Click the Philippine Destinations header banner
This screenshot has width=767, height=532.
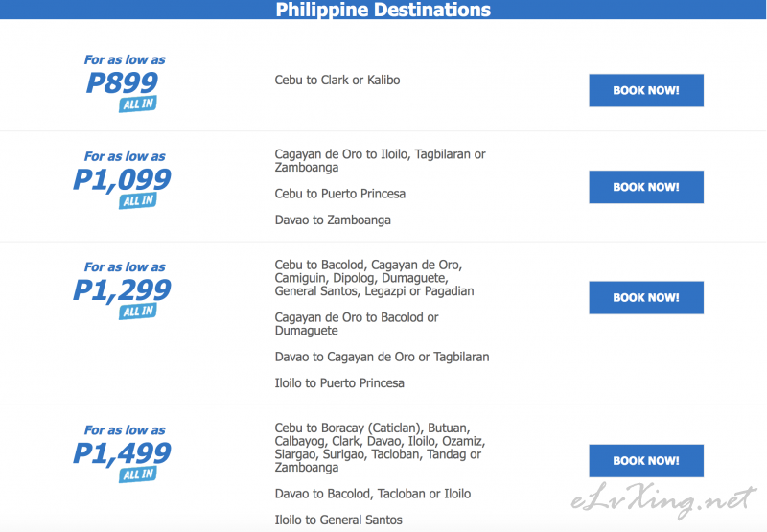[x=383, y=10]
